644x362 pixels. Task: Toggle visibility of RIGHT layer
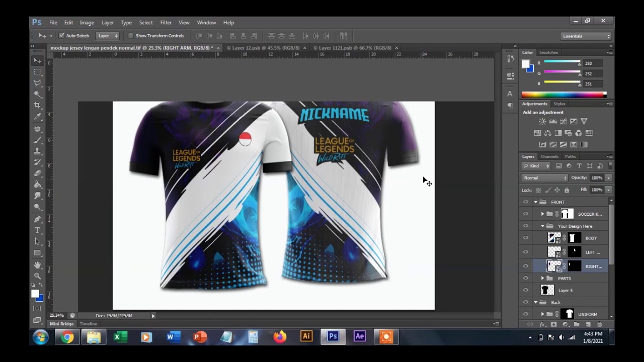pos(525,266)
